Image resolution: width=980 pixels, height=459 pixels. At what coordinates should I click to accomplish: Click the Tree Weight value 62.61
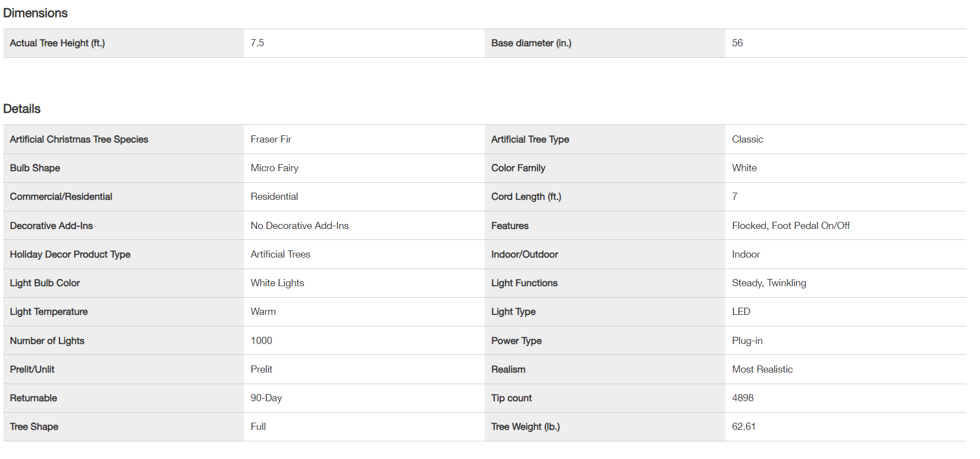[x=743, y=427]
